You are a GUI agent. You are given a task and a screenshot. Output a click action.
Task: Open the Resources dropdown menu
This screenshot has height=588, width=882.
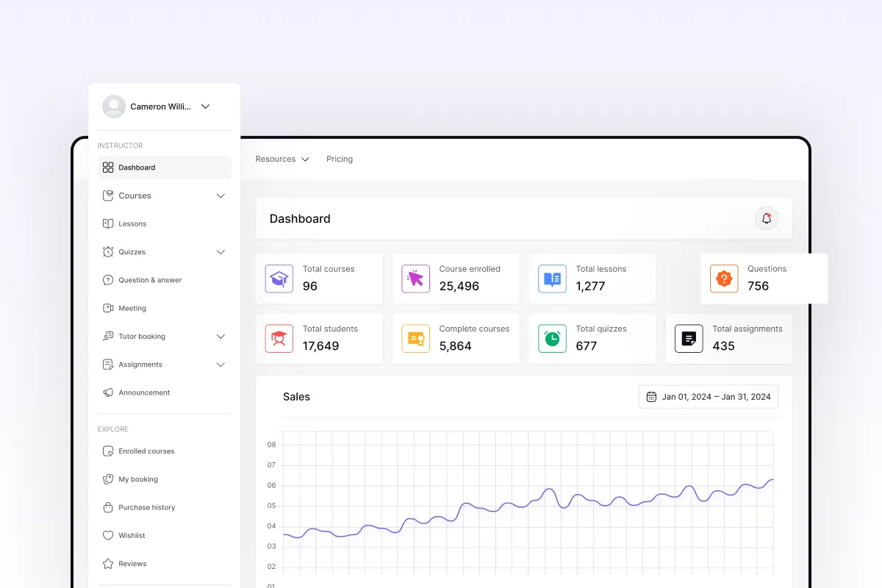click(x=282, y=159)
